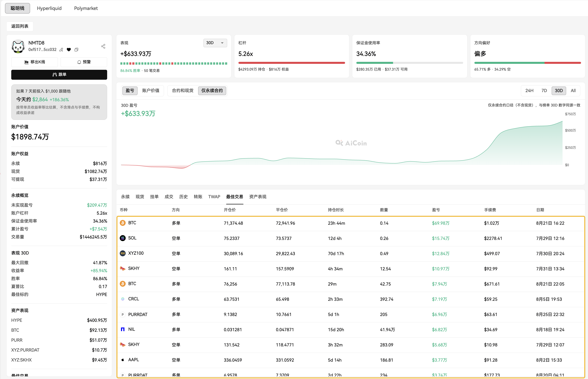Image resolution: width=588 pixels, height=379 pixels.
Task: Toggle the heart favorite icon for NMTD8
Action: [x=69, y=50]
